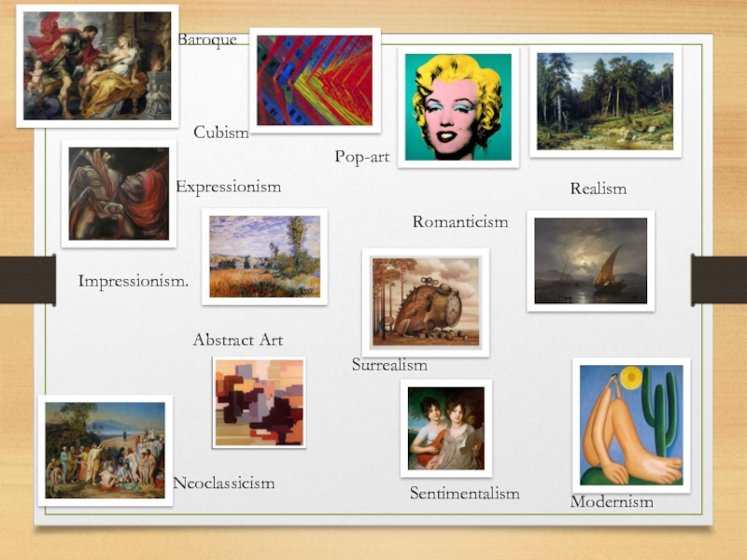This screenshot has width=747, height=560.
Task: Select the 'Impressionism.' text label
Action: (x=134, y=281)
